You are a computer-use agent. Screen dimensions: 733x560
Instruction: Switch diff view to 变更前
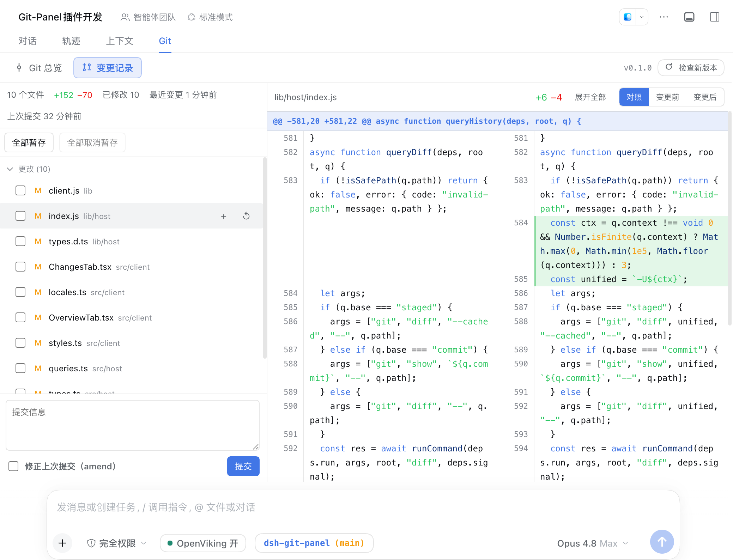pyautogui.click(x=667, y=97)
